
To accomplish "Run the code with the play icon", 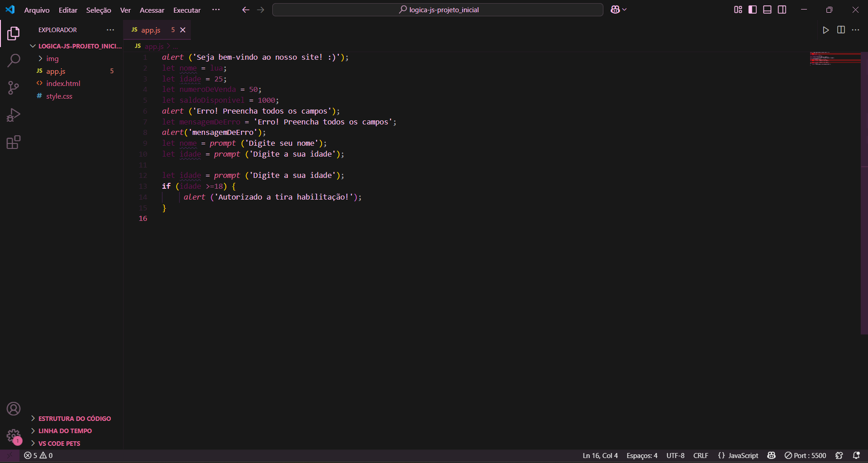I will pyautogui.click(x=826, y=30).
